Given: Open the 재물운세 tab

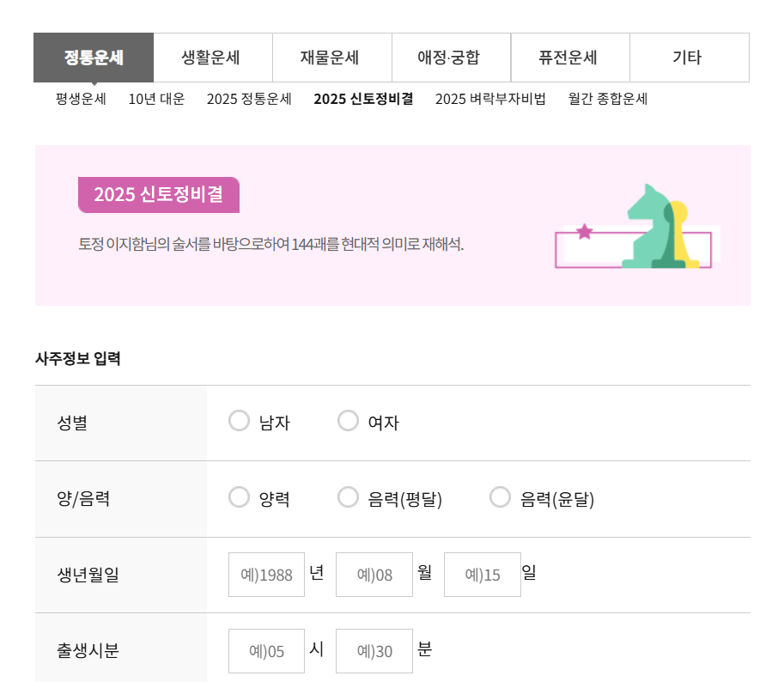Looking at the screenshot, I should [x=331, y=57].
